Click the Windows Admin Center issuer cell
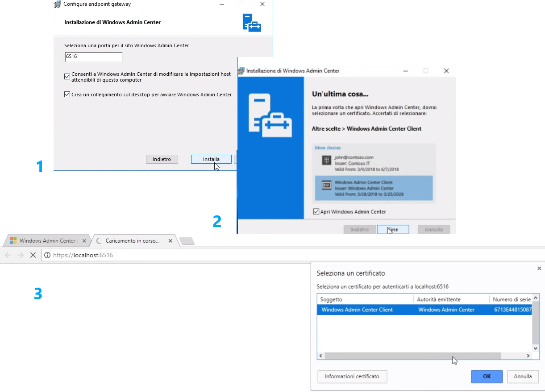Image resolution: width=545 pixels, height=392 pixels. [446, 309]
